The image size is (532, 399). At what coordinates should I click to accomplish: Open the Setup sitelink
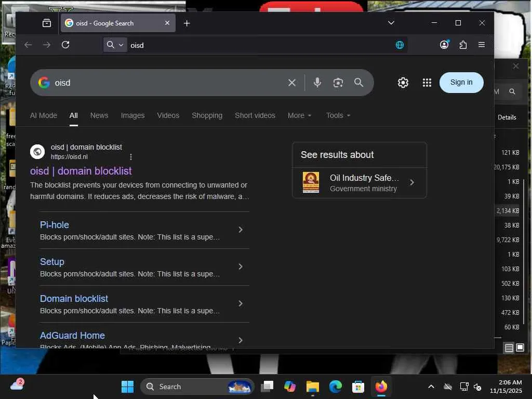[52, 262]
